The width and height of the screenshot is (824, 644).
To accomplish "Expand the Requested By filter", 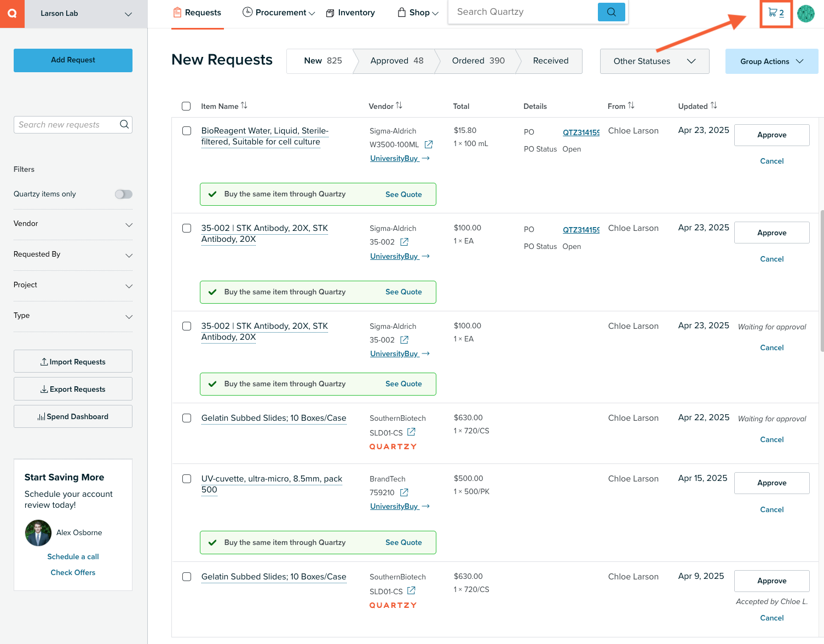I will tap(73, 254).
